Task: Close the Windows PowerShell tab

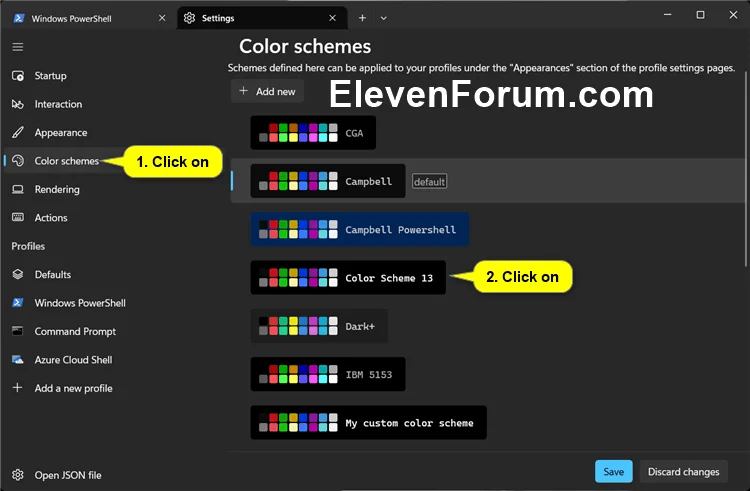Action: (162, 18)
